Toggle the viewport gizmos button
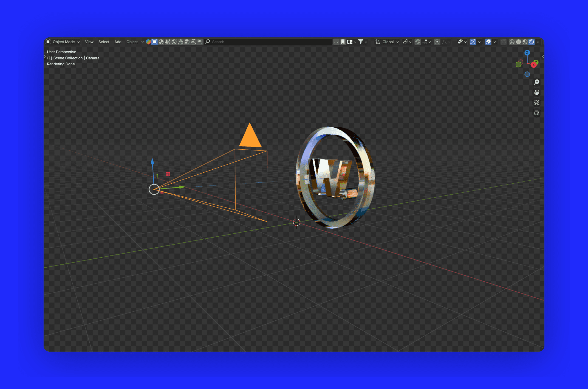The height and width of the screenshot is (389, 588). (x=473, y=42)
